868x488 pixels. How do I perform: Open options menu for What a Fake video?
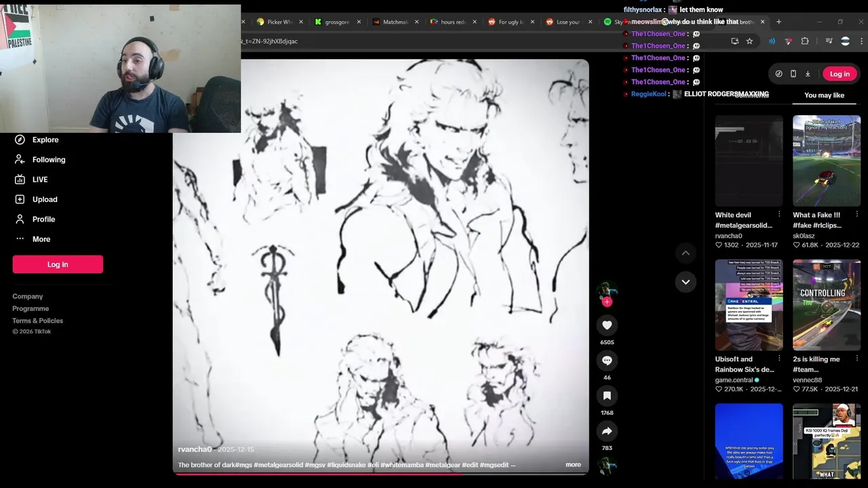(856, 214)
